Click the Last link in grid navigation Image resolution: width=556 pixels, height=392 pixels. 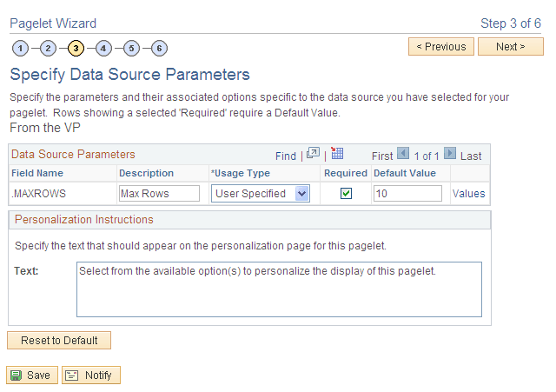coord(471,156)
